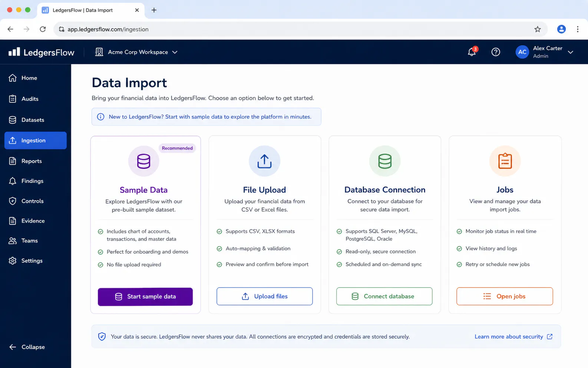Open Teams from the sidebar

pyautogui.click(x=36, y=241)
